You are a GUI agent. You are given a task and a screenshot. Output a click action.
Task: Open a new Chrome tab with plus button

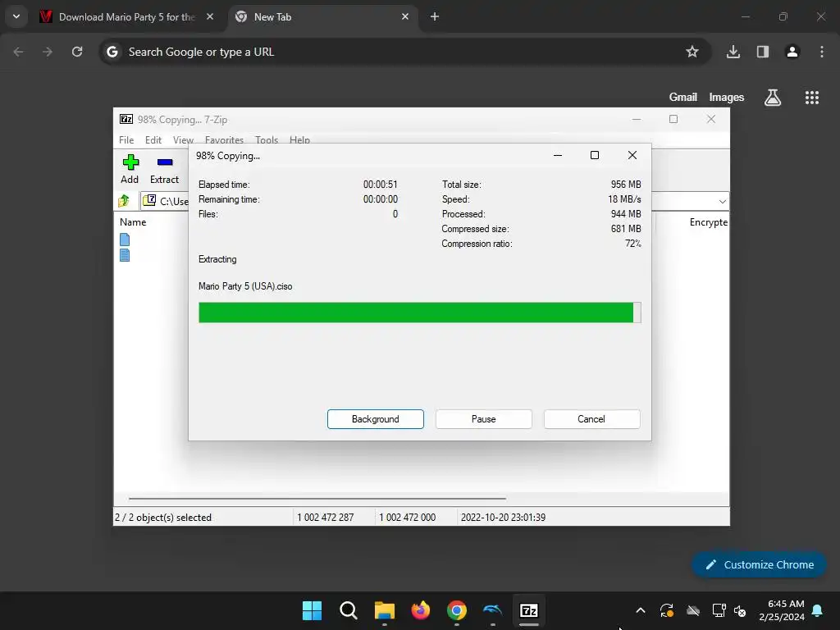pos(435,16)
